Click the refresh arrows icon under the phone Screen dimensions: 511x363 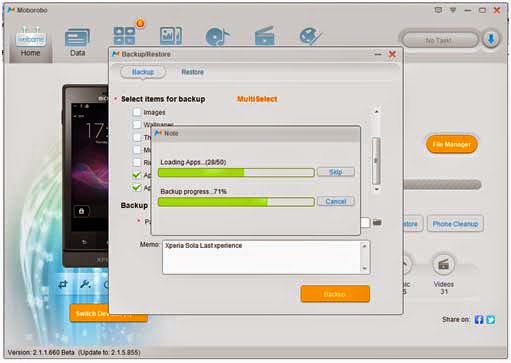click(x=63, y=284)
